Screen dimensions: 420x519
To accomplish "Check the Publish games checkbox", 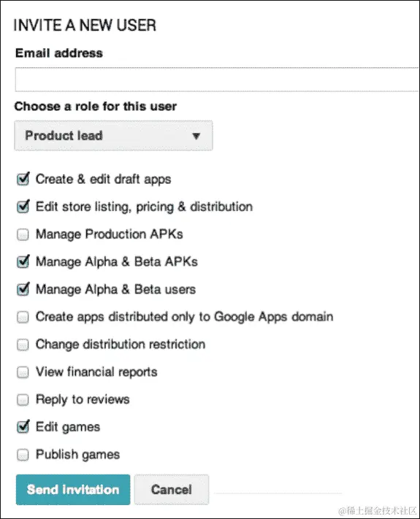I will click(x=23, y=455).
